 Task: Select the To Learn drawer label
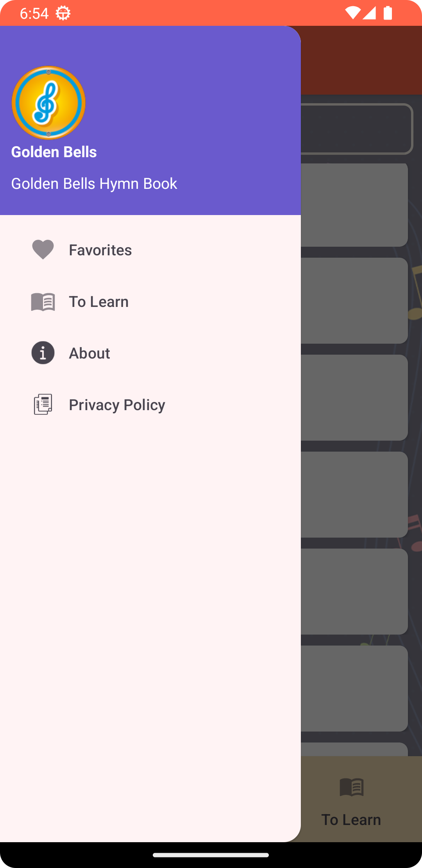tap(99, 302)
